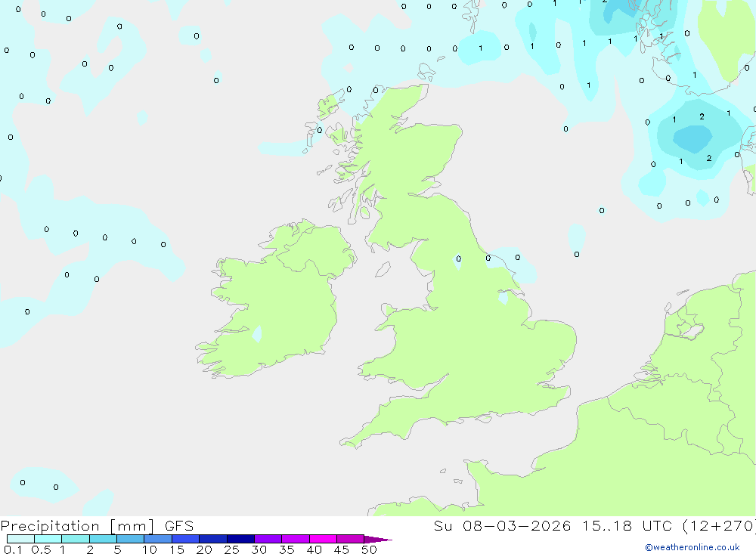Pick the 2–5 mm legend color swatch
The width and height of the screenshot is (756, 554).
(x=103, y=539)
